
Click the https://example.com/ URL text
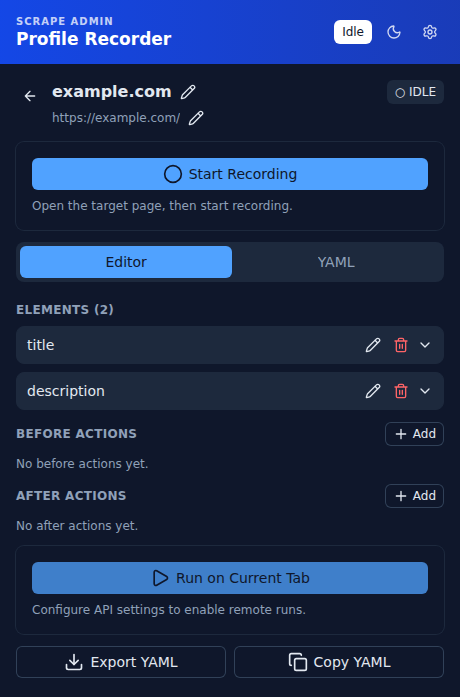pyautogui.click(x=116, y=118)
